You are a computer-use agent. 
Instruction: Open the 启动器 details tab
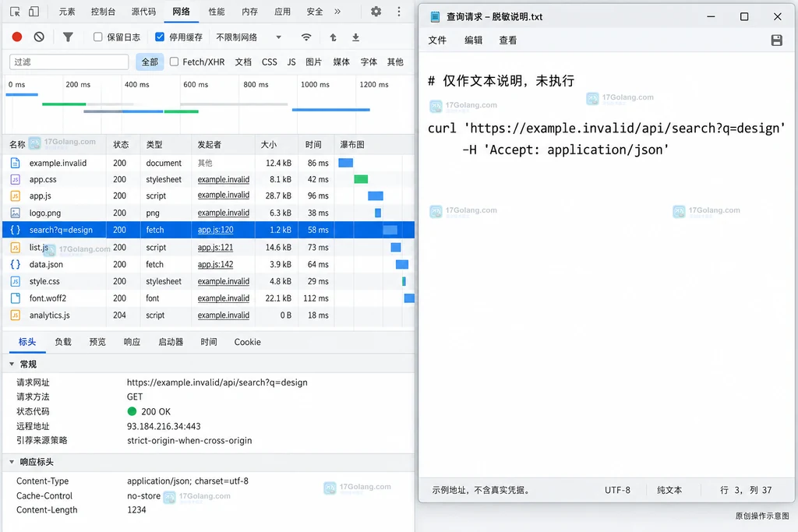pos(171,342)
